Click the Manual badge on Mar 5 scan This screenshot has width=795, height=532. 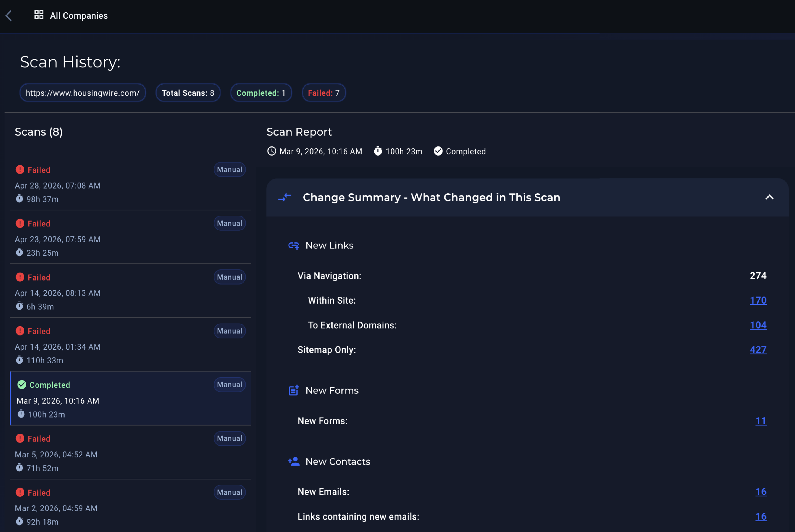click(x=230, y=438)
